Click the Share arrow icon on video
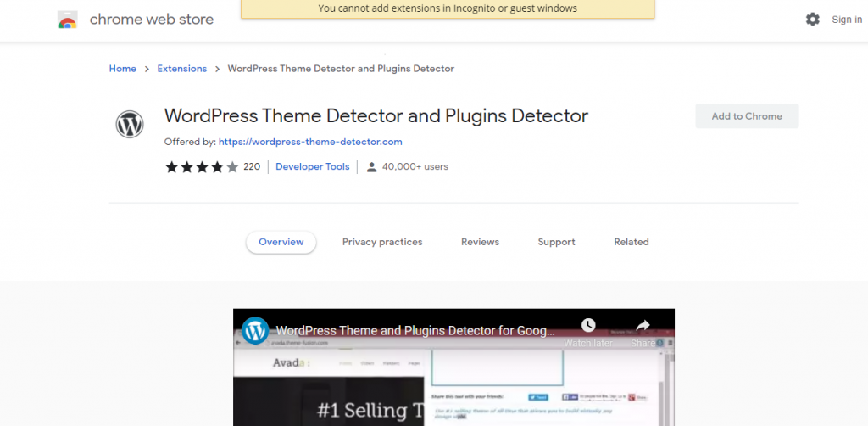868x426 pixels. (643, 326)
